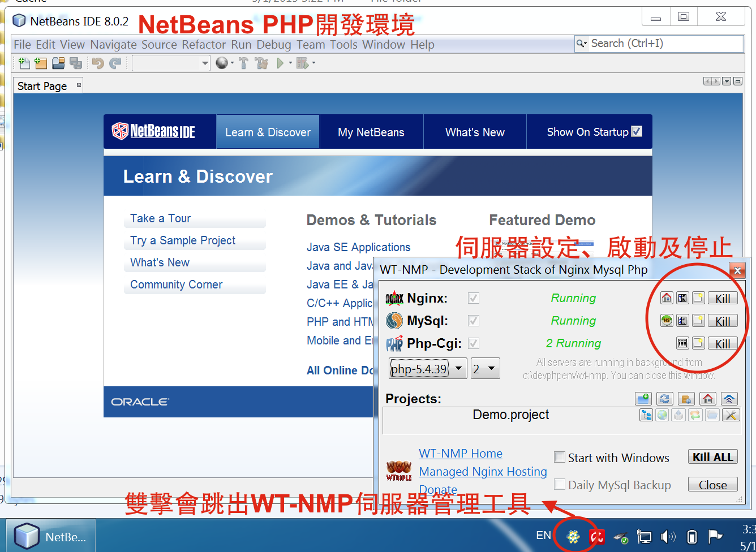Toggle the Php-Cgi enable checkbox
The width and height of the screenshot is (756, 552).
click(474, 343)
